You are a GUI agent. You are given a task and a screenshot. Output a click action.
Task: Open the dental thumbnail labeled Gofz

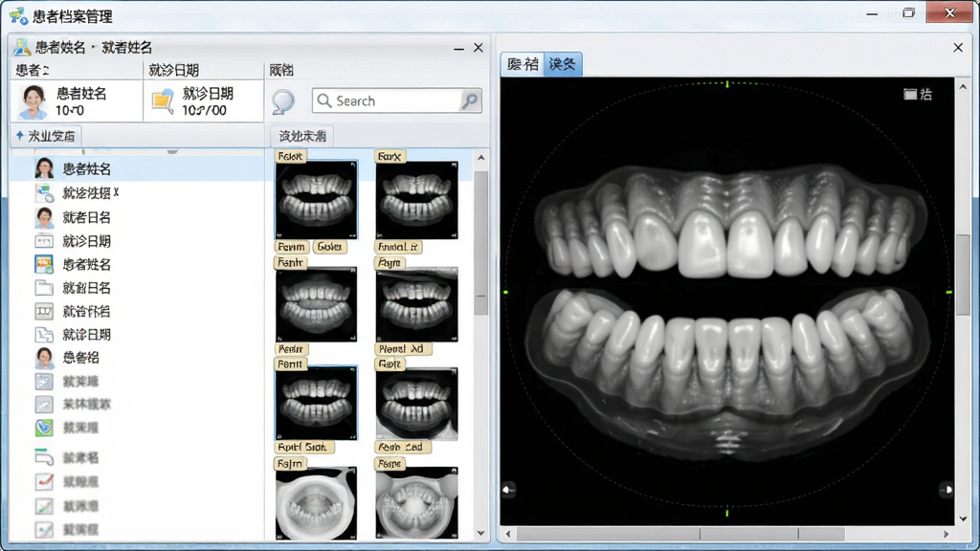[x=417, y=403]
